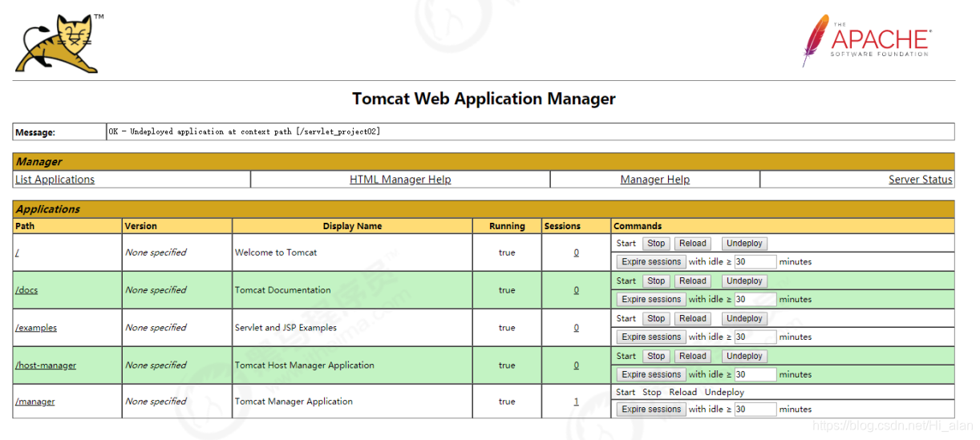Click the Running column header
The width and height of the screenshot is (980, 440).
click(x=507, y=226)
